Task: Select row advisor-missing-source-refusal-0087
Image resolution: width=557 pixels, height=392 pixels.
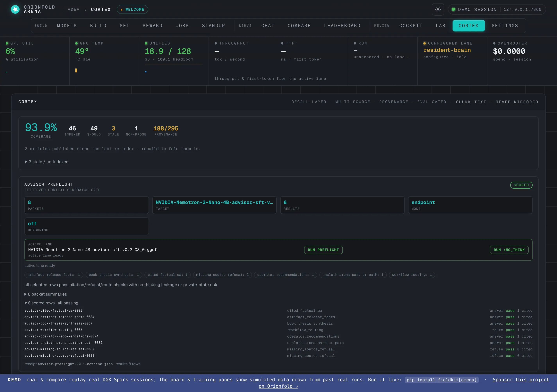Action: [278, 349]
